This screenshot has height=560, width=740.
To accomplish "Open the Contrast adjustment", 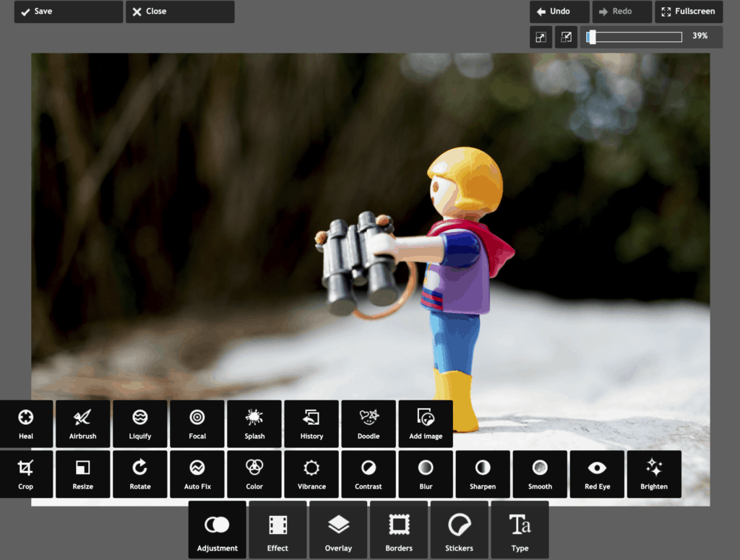I will tap(369, 474).
